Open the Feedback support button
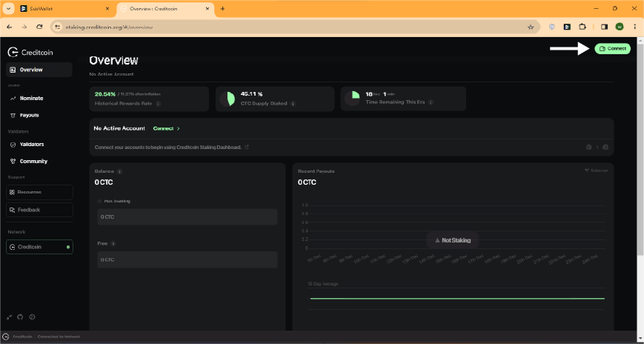Image resolution: width=644 pixels, height=344 pixels. (39, 210)
